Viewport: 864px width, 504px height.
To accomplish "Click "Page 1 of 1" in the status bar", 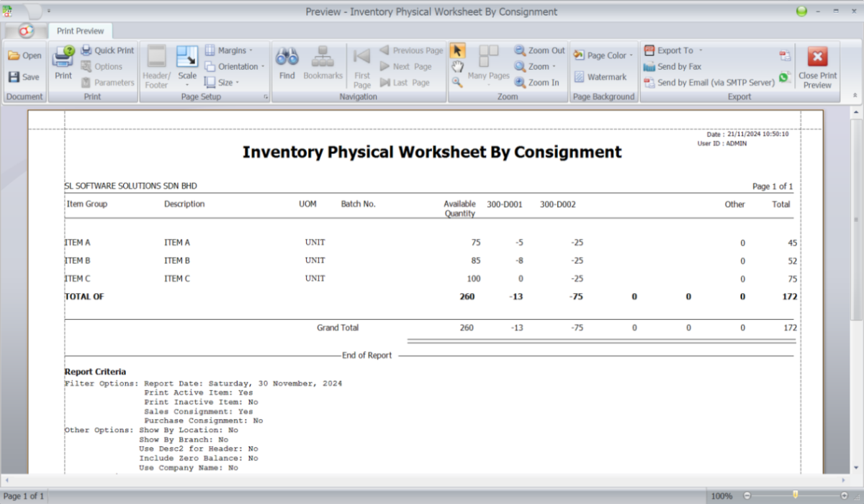I will [24, 496].
